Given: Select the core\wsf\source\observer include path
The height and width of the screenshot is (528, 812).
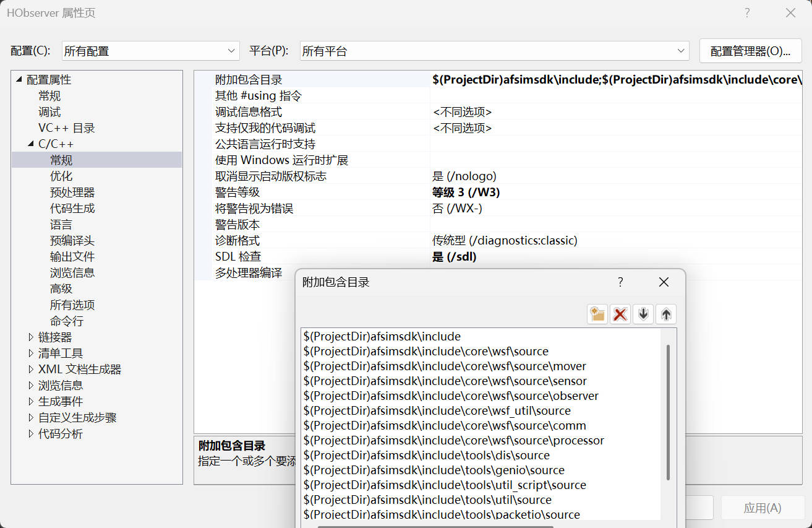Looking at the screenshot, I should point(451,396).
